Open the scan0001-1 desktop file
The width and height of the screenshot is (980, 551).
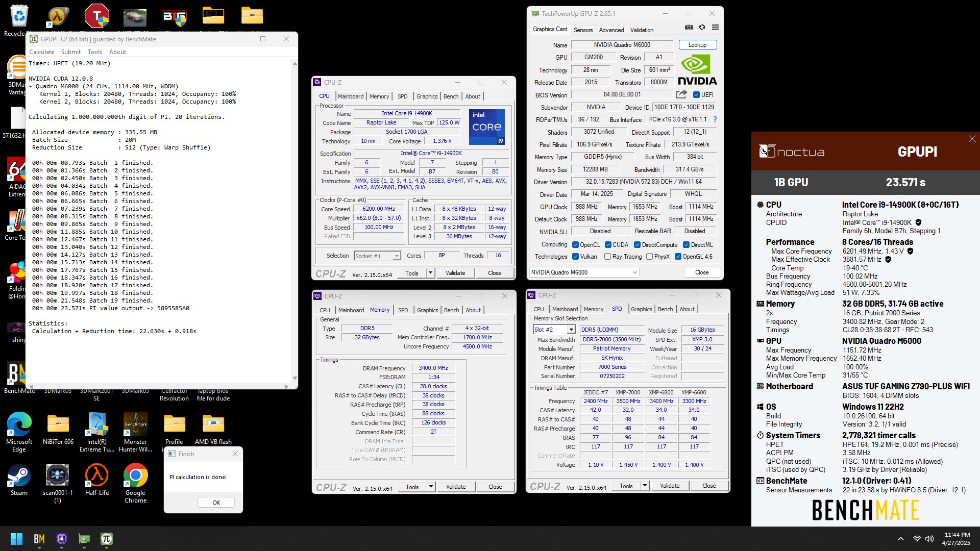pos(58,483)
